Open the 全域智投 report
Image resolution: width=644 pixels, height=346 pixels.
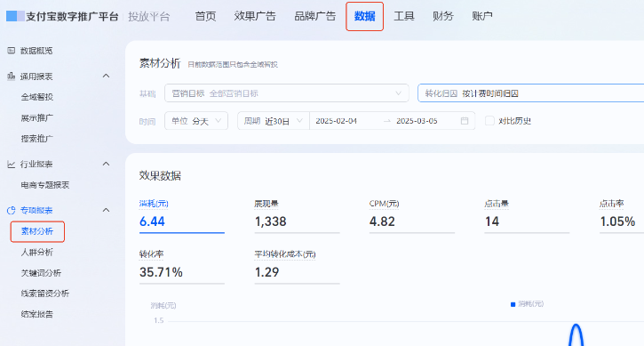point(37,97)
